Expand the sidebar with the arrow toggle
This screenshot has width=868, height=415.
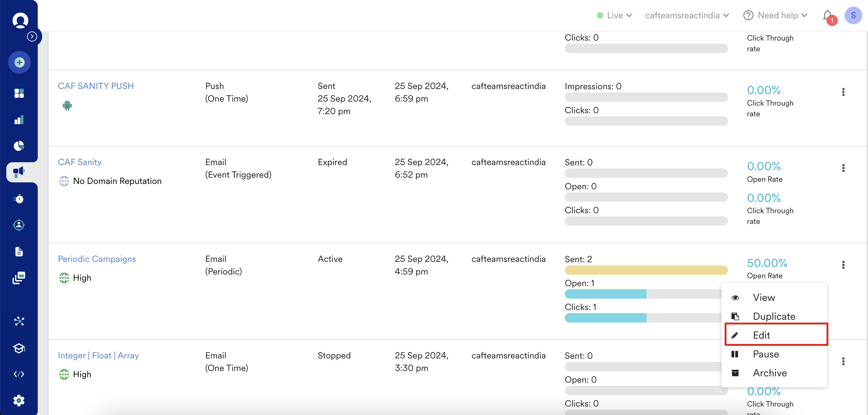(32, 36)
